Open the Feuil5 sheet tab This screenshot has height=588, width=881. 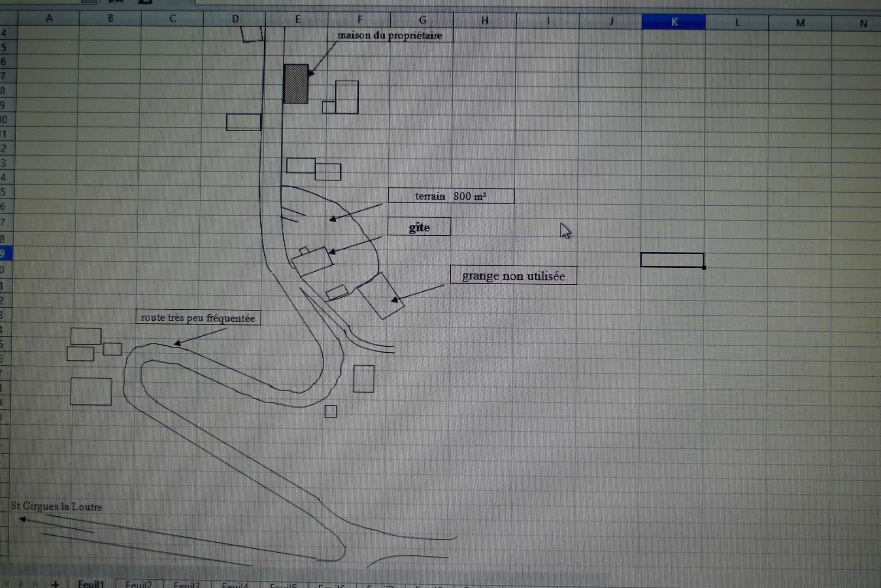[x=283, y=586]
